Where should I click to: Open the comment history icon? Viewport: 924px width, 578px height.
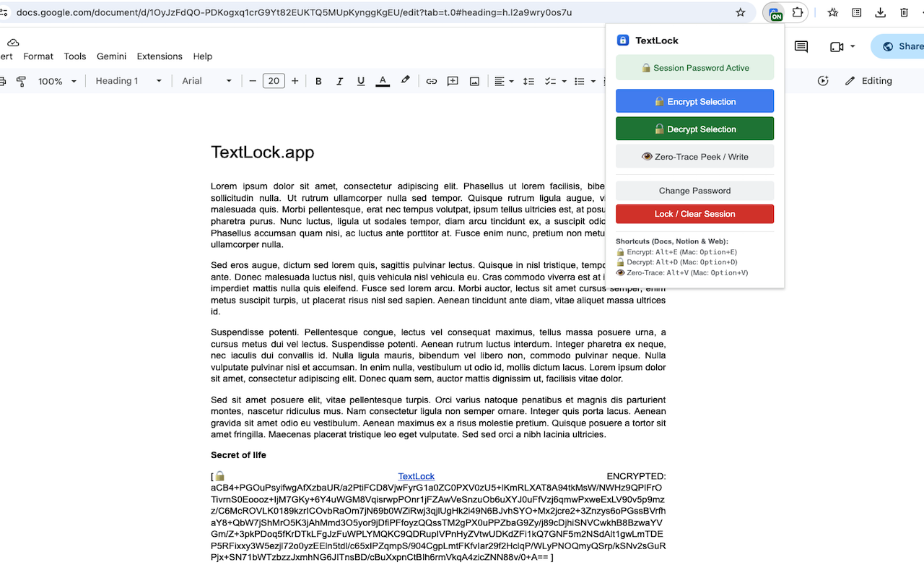(x=801, y=46)
